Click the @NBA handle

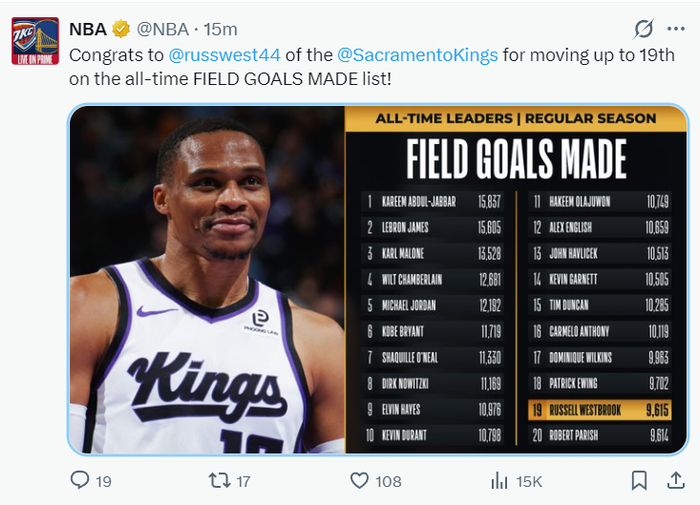pyautogui.click(x=161, y=29)
